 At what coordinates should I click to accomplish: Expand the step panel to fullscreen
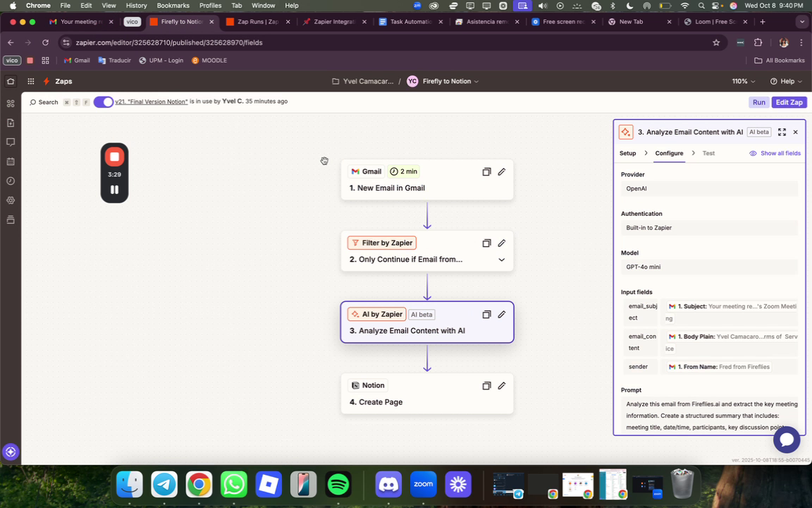pyautogui.click(x=782, y=132)
